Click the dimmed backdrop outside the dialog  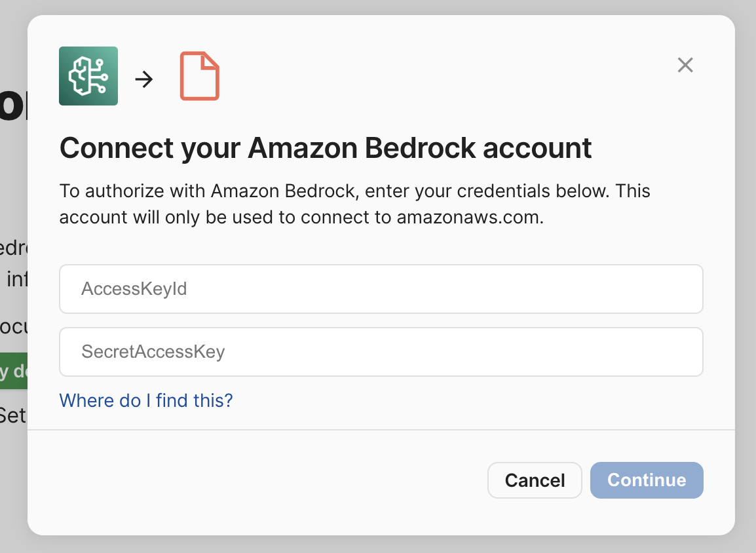[x=746, y=275]
